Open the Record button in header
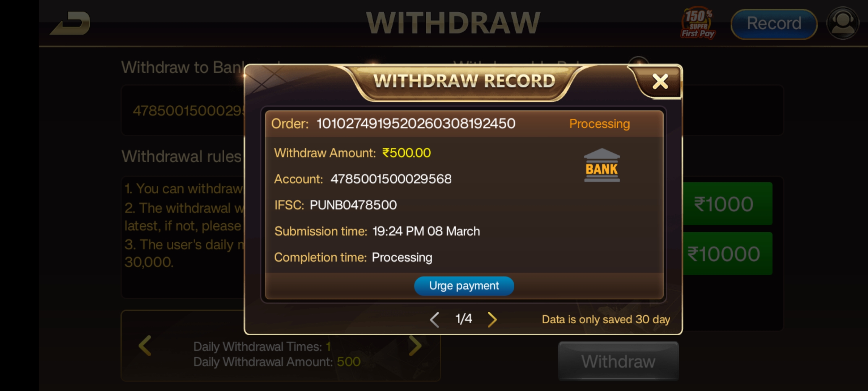This screenshot has height=391, width=868. click(x=774, y=24)
